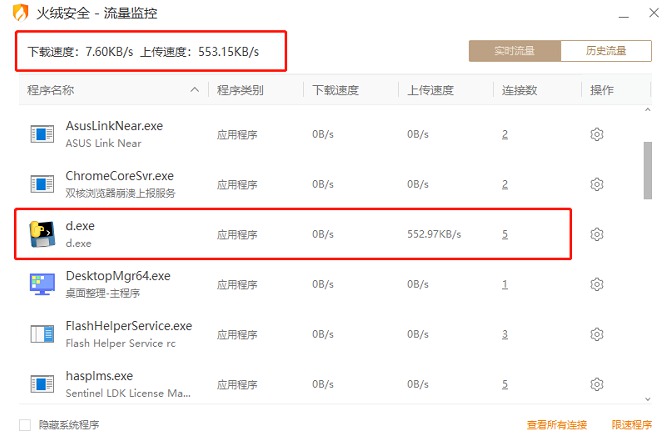The height and width of the screenshot is (441, 669).
Task: Sort list by 上传速度 column
Action: click(430, 90)
